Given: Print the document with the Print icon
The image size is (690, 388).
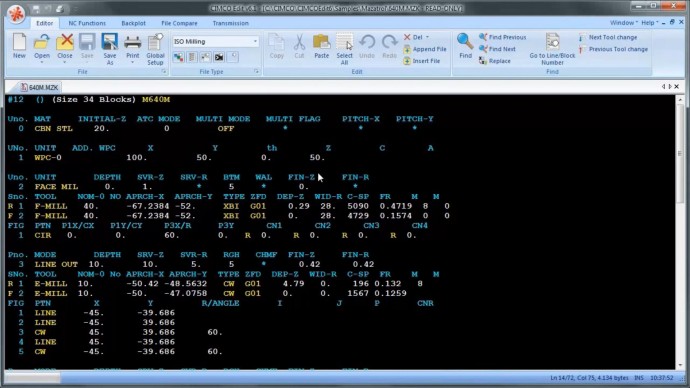Looking at the screenshot, I should (x=132, y=47).
